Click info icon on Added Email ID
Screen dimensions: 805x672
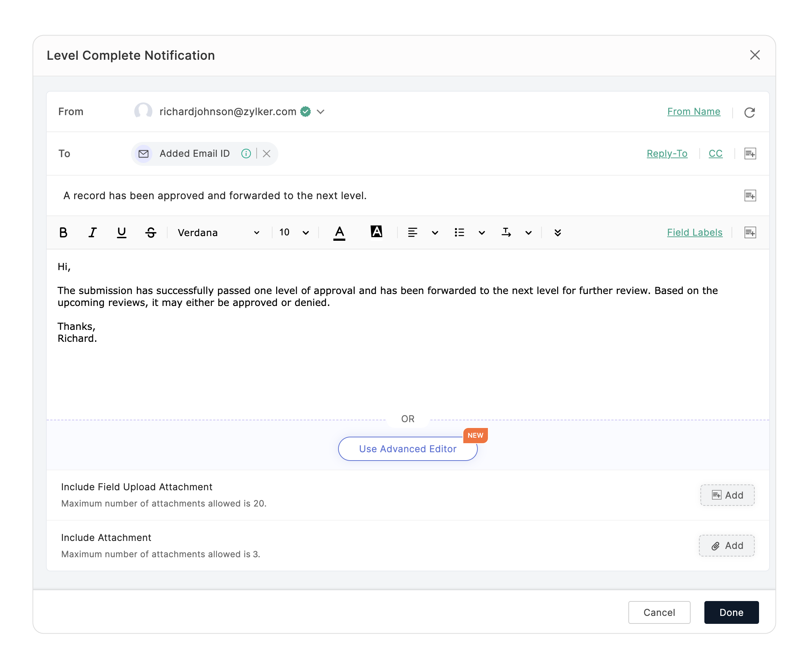coord(246,154)
